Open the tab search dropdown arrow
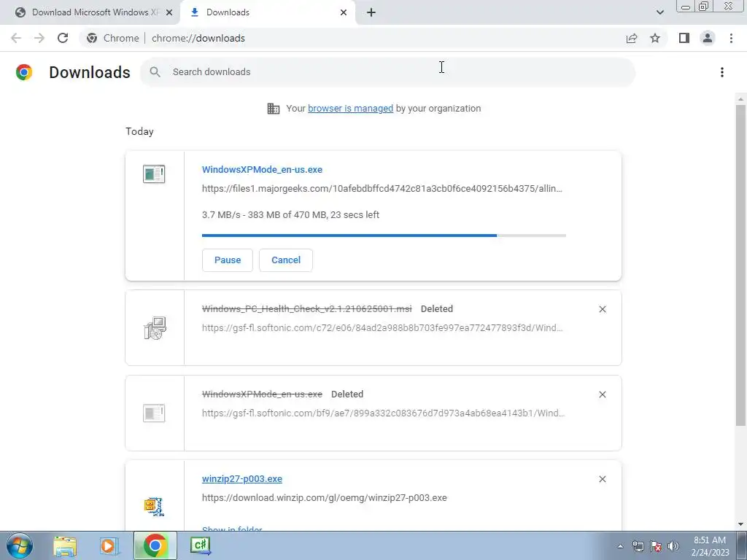The image size is (747, 560). tap(659, 12)
